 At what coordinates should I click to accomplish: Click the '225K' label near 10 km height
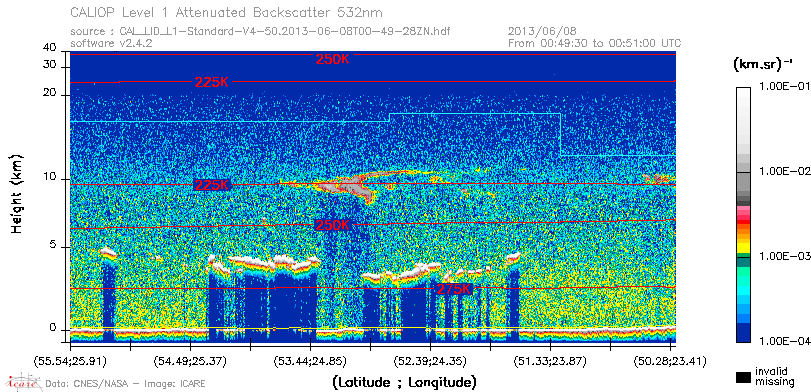click(212, 185)
